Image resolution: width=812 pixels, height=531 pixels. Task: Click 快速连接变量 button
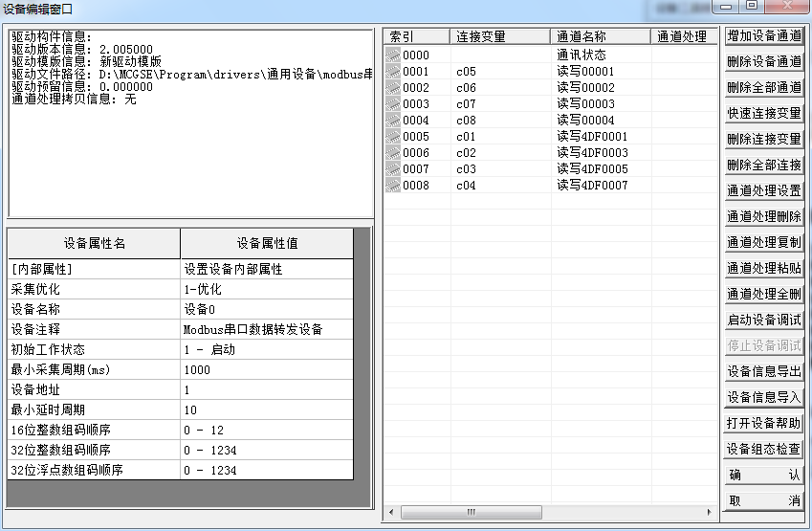764,114
